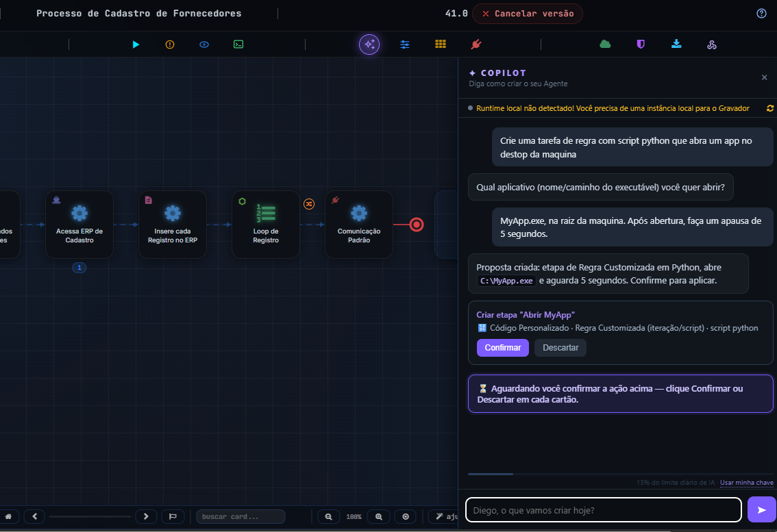
Task: Close the Copilot panel
Action: coord(764,77)
